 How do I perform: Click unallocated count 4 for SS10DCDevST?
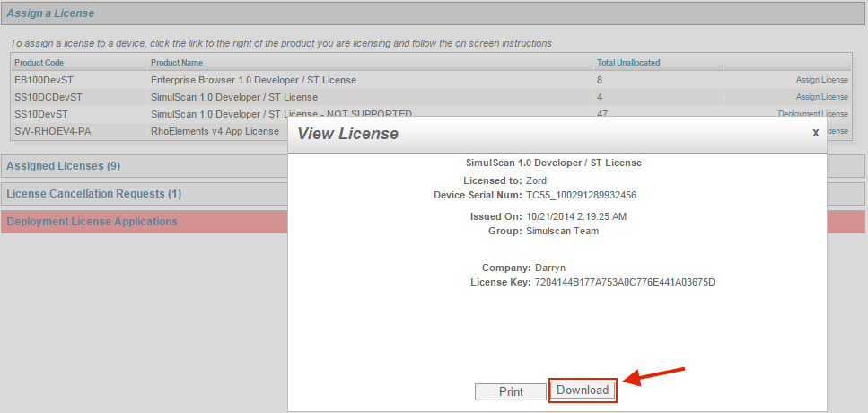[600, 97]
